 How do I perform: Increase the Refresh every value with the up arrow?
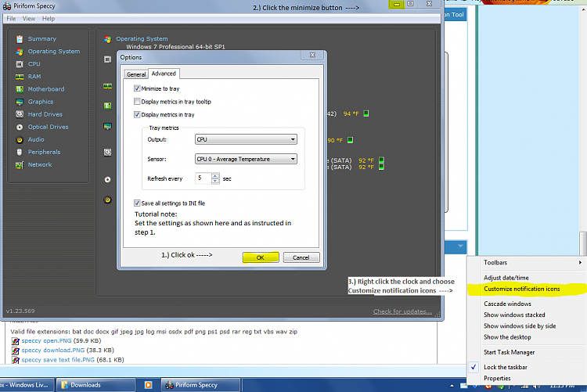pos(215,175)
